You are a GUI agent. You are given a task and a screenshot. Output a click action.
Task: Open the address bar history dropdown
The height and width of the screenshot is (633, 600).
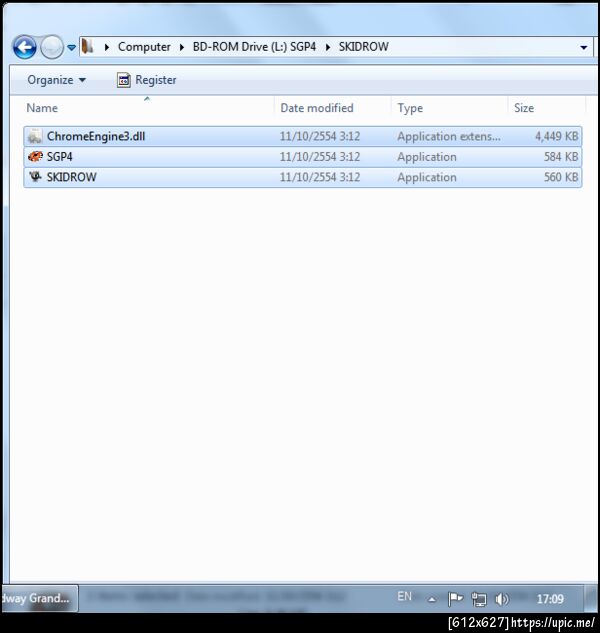point(583,48)
